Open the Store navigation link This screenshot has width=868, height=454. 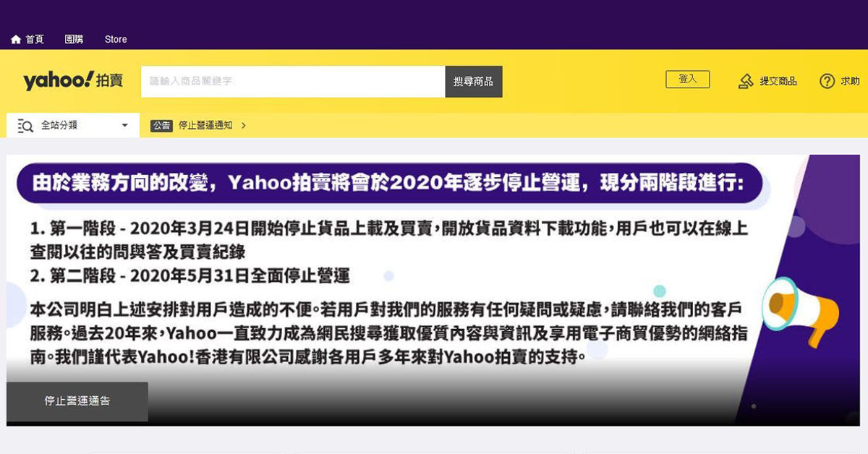click(x=116, y=40)
